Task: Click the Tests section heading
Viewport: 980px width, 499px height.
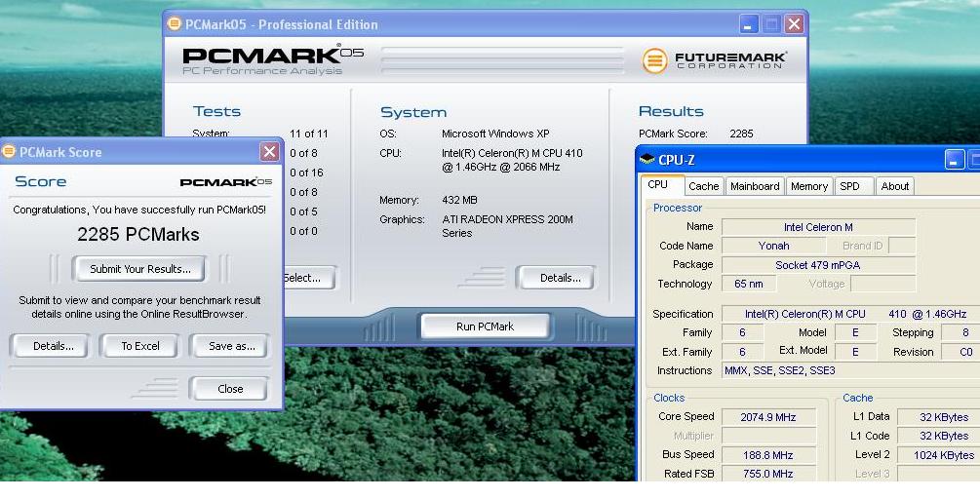Action: [x=216, y=111]
